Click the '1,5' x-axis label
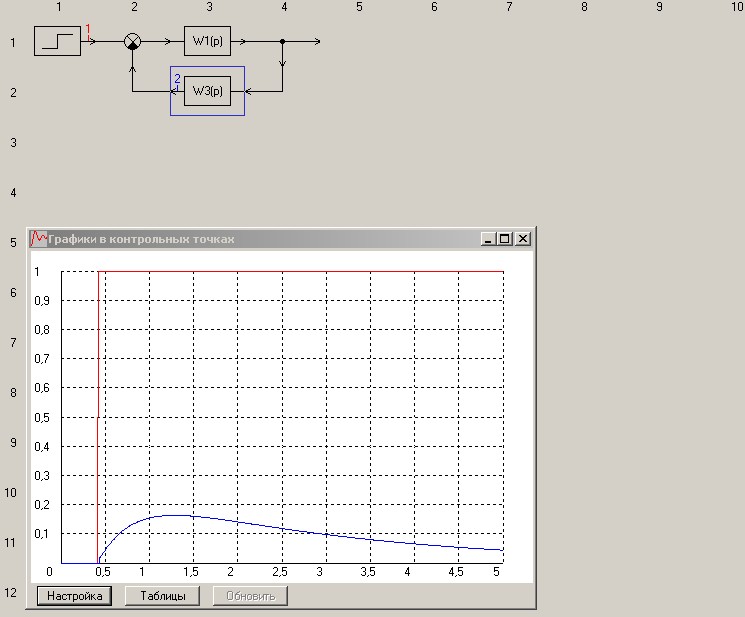The image size is (745, 617). (x=191, y=571)
